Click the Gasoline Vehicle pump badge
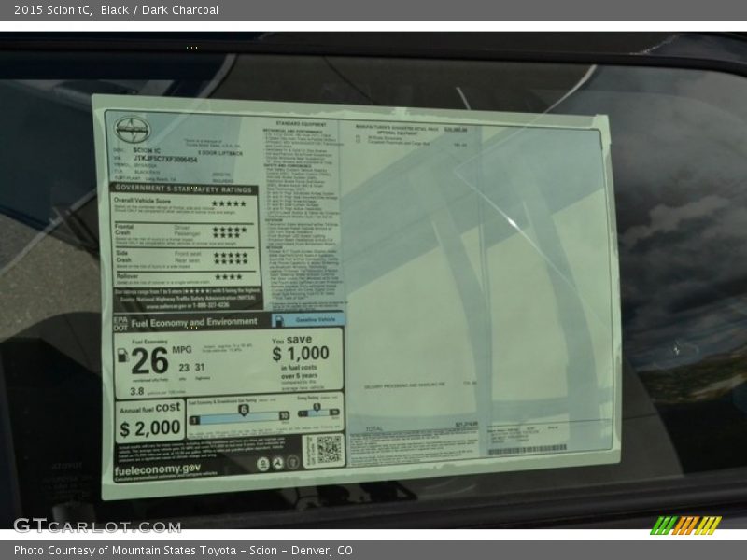Image resolution: width=747 pixels, height=560 pixels. 307,319
